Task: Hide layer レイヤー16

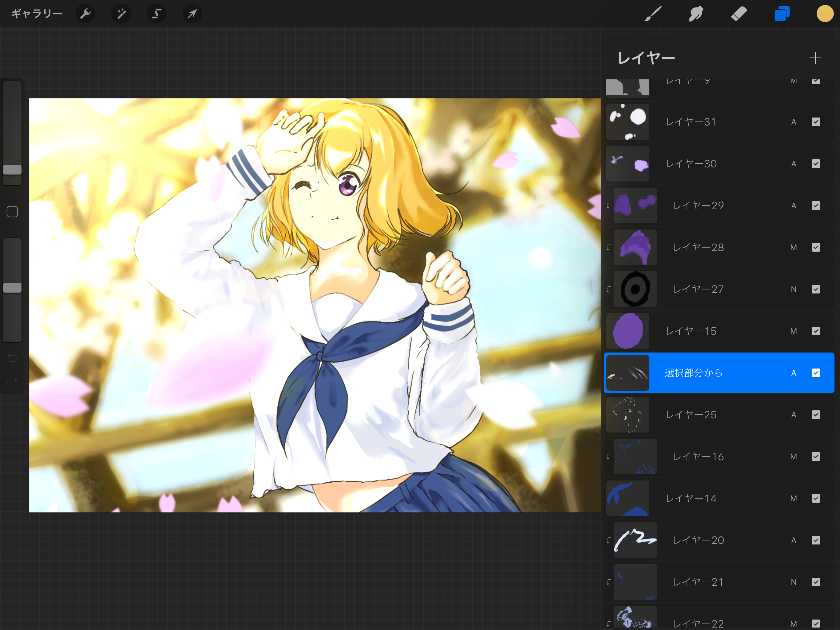Action: (816, 457)
